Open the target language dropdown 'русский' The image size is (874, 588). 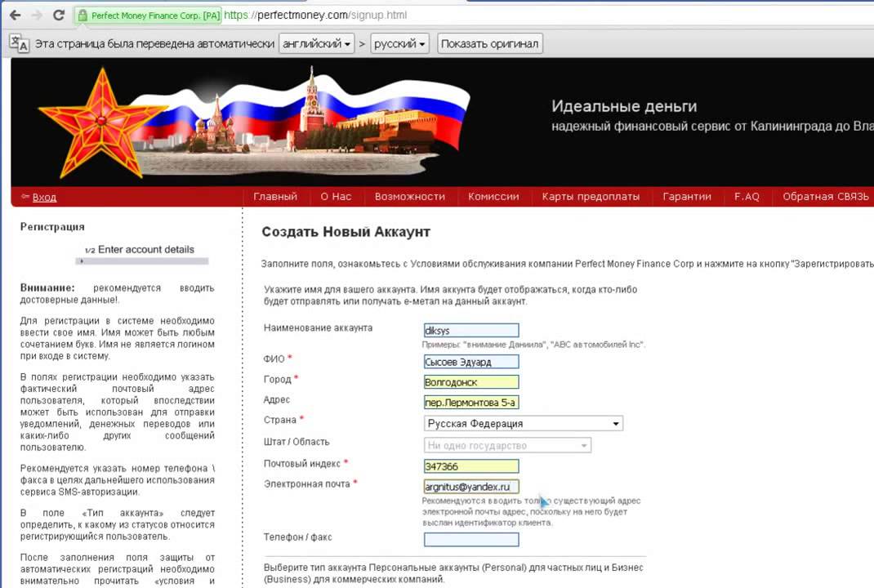pos(399,43)
